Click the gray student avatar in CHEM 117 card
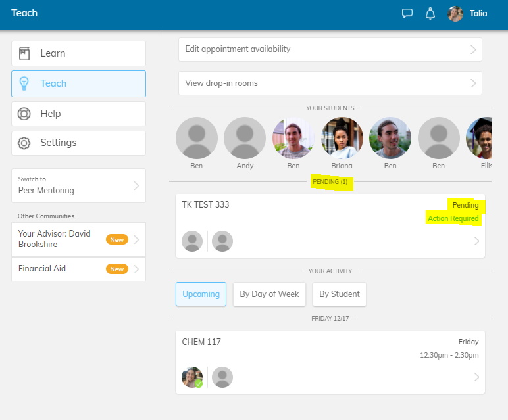The image size is (508, 420). pyautogui.click(x=222, y=377)
